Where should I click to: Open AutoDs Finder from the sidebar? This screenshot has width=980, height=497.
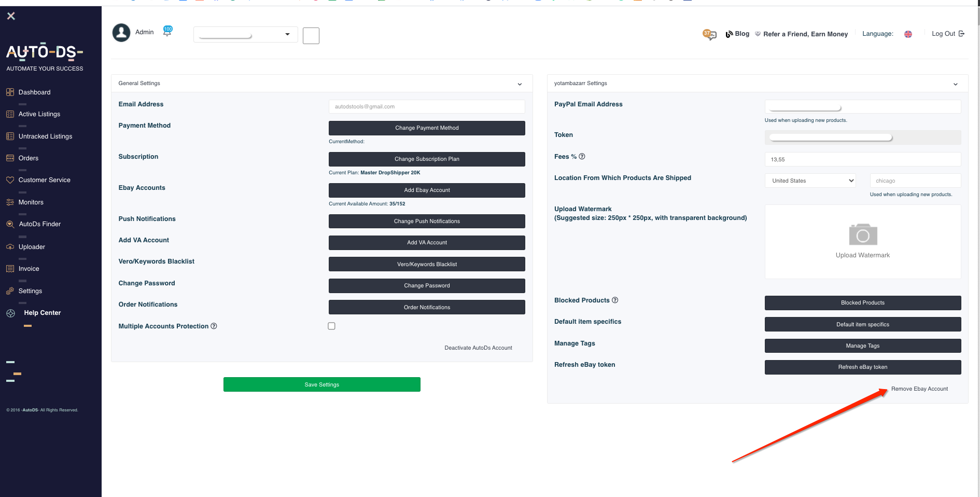coord(40,224)
